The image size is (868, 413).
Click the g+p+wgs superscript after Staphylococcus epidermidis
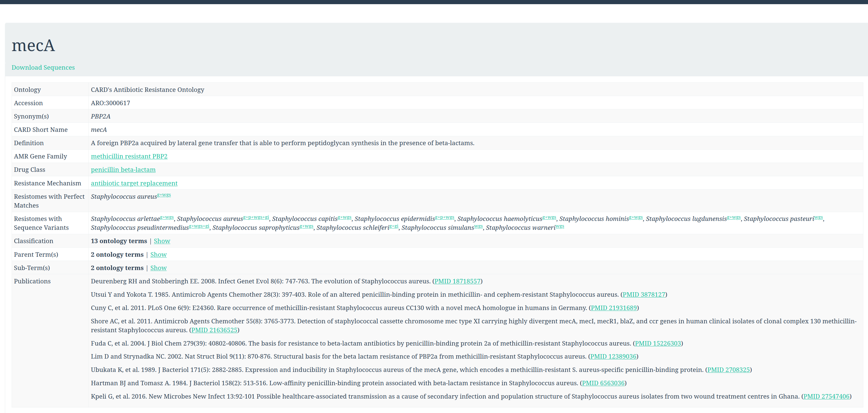(444, 217)
